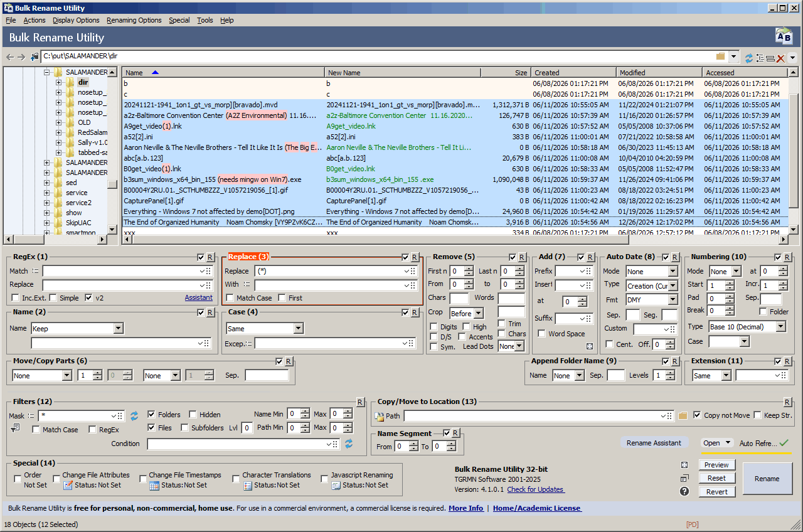Open the Tools menu
Screen dimensions: 803x532
pyautogui.click(x=205, y=20)
